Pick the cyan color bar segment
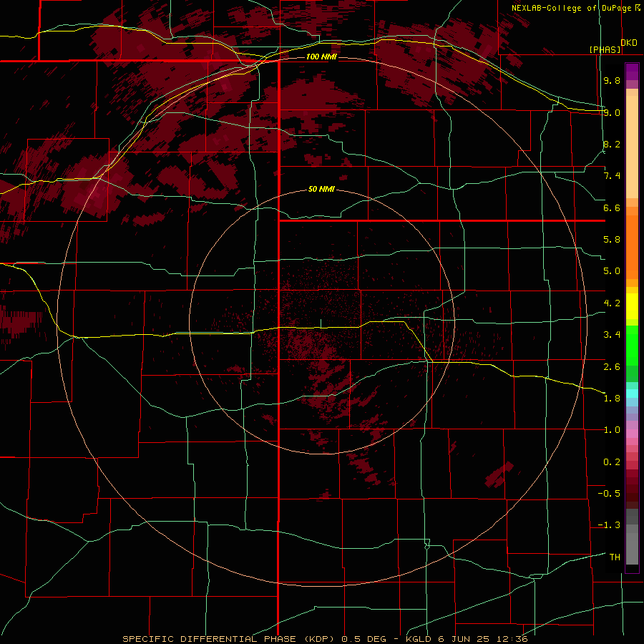Viewport: 644px width, 644px height. click(x=632, y=394)
